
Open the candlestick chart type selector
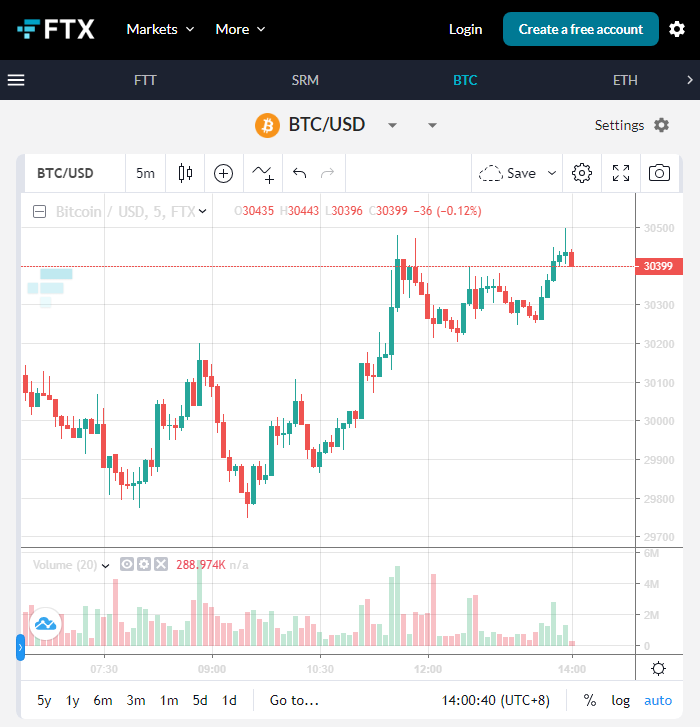click(x=185, y=173)
